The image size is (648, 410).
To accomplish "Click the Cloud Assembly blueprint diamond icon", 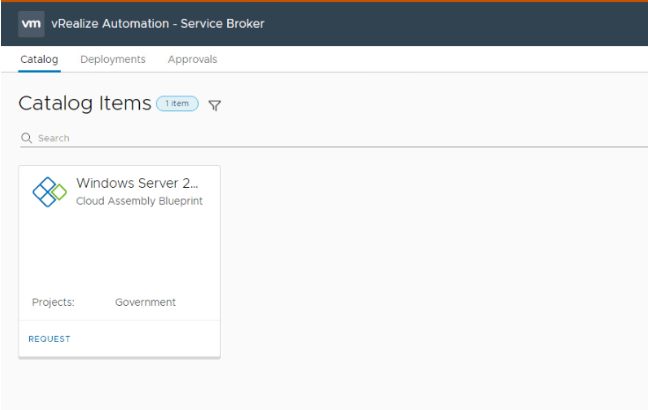I will [49, 191].
